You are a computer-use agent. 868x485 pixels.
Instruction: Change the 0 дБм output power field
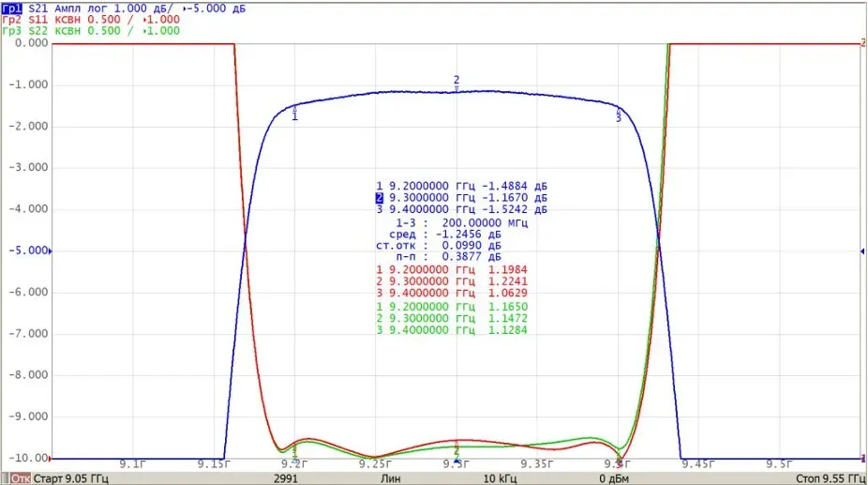click(x=613, y=478)
